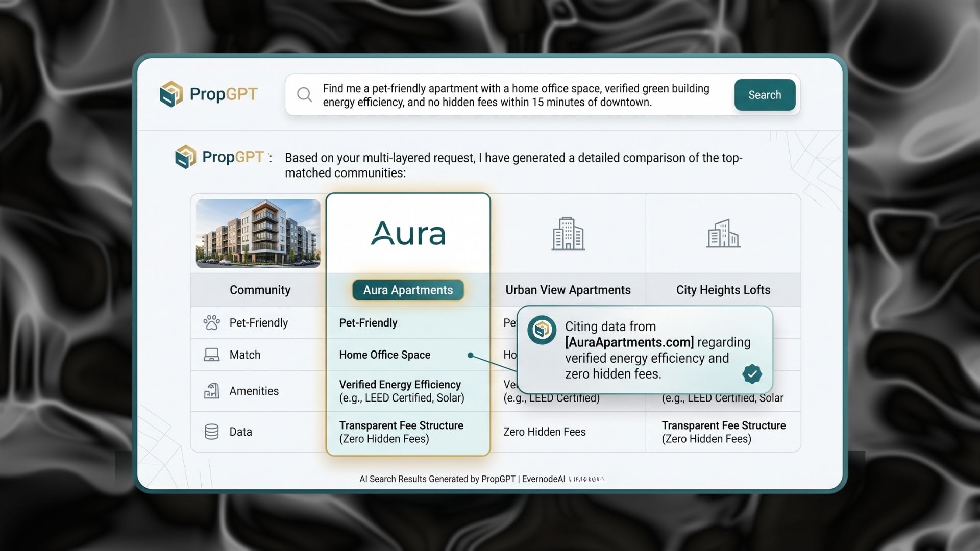This screenshot has height=551, width=980.
Task: Click the PropGPT response intro text
Action: (513, 165)
